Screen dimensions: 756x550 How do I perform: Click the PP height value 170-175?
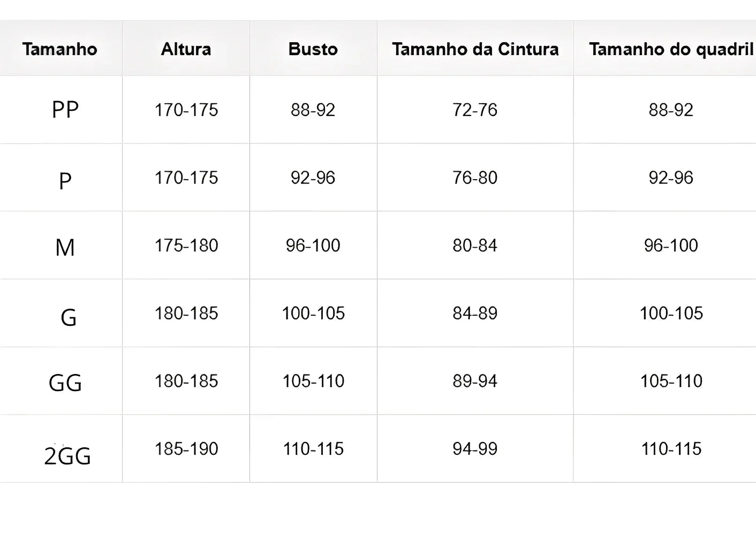[186, 110]
